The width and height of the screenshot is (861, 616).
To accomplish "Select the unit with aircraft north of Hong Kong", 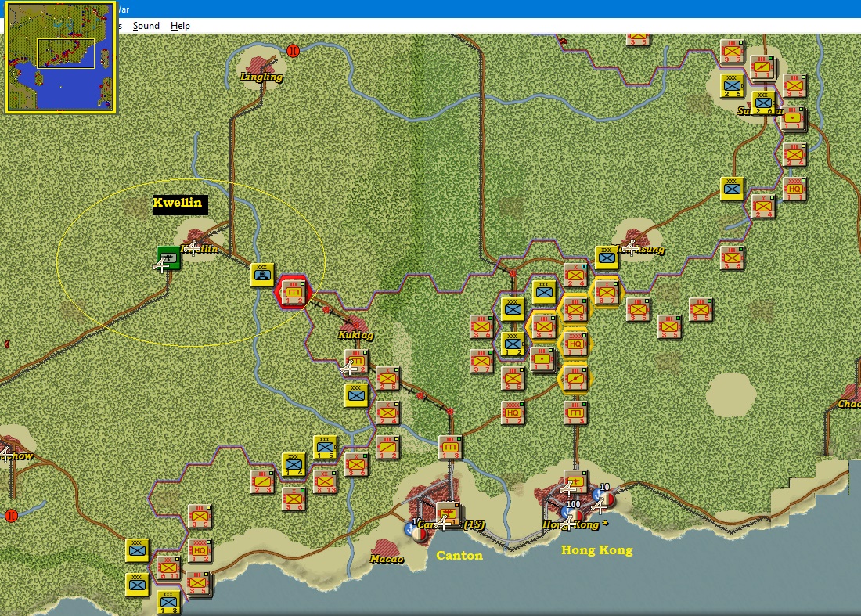I will pos(575,481).
